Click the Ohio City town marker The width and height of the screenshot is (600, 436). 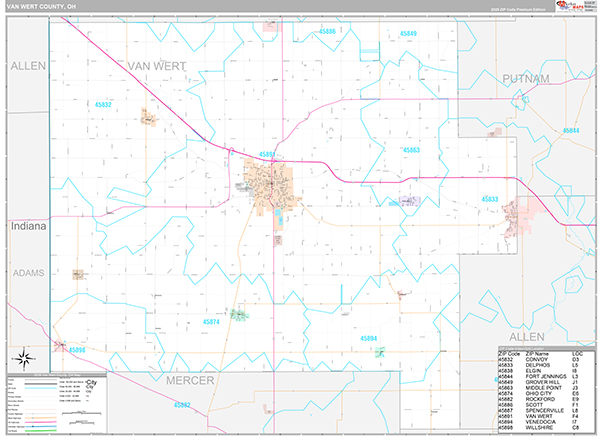pyautogui.click(x=239, y=315)
